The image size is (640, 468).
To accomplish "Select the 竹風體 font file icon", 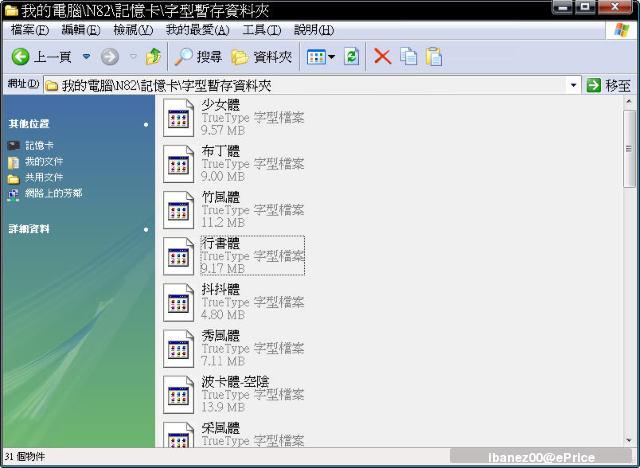I will pos(178,210).
